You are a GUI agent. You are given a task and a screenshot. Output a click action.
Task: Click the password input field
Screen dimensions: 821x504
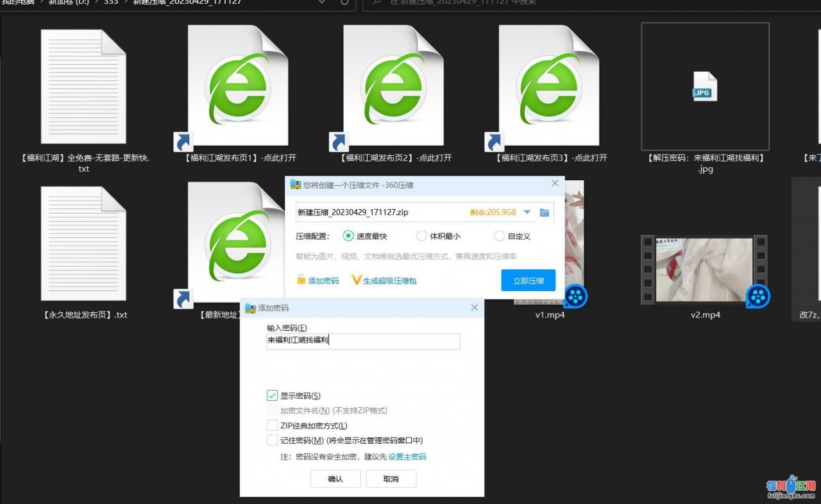coord(363,341)
